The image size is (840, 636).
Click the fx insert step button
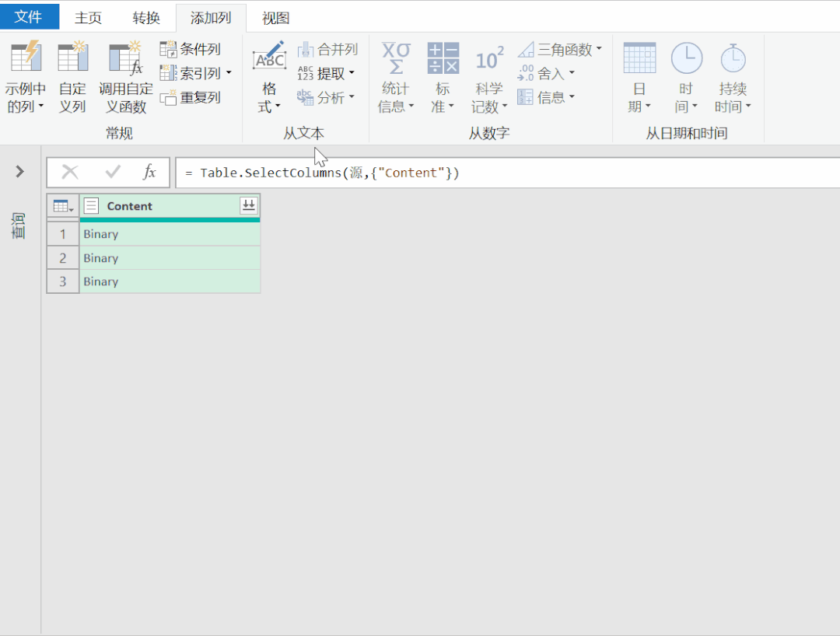149,172
